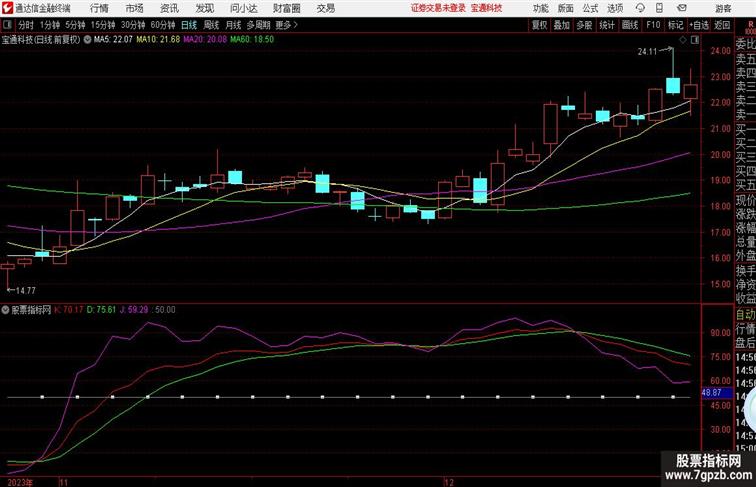
Task: Click the 自动 label in right sidebar
Action: pos(745,314)
